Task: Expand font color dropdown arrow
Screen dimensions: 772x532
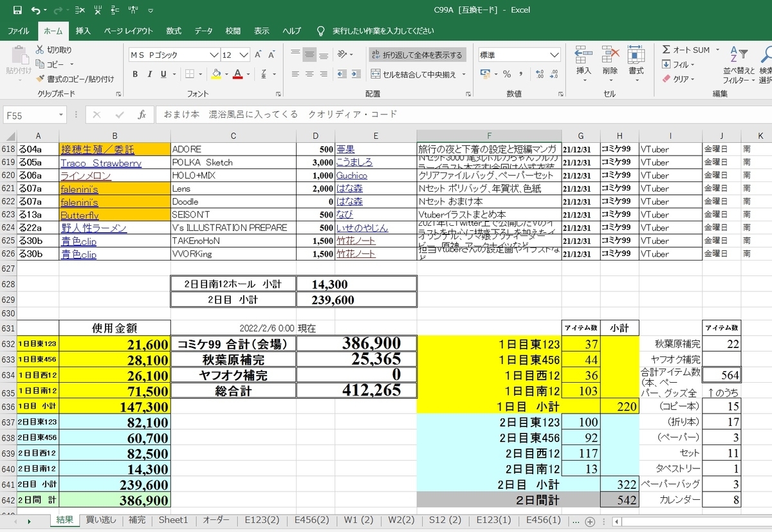Action: (248, 74)
